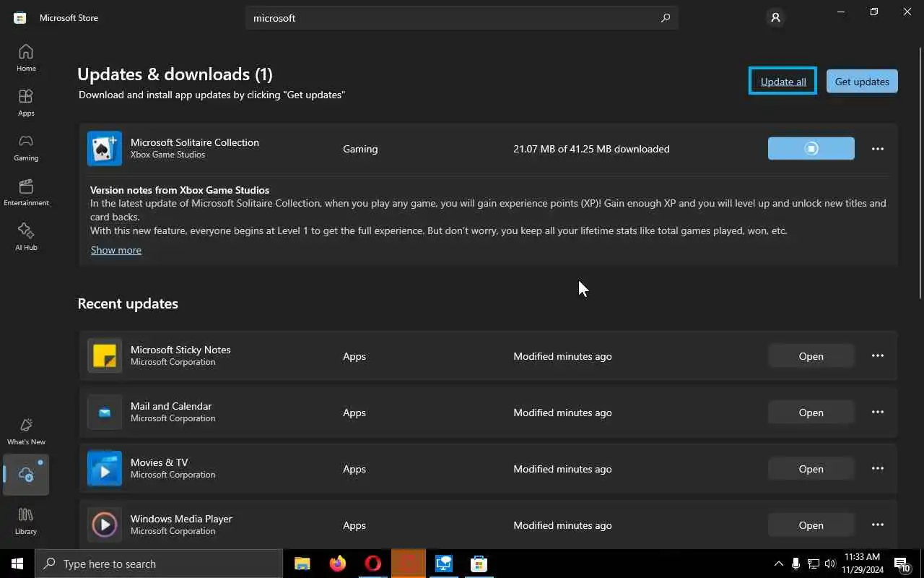Click Microsoft Solitaire Collection app icon
The image size is (924, 578).
(x=105, y=149)
